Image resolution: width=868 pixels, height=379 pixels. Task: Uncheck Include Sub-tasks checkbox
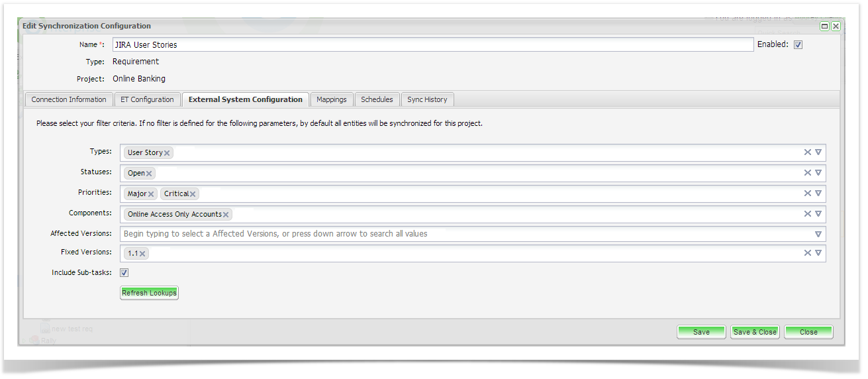(124, 272)
